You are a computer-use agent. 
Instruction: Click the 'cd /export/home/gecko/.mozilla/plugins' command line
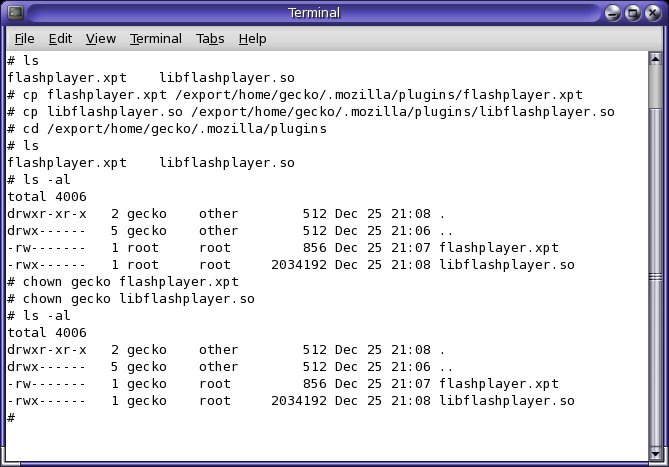click(167, 129)
